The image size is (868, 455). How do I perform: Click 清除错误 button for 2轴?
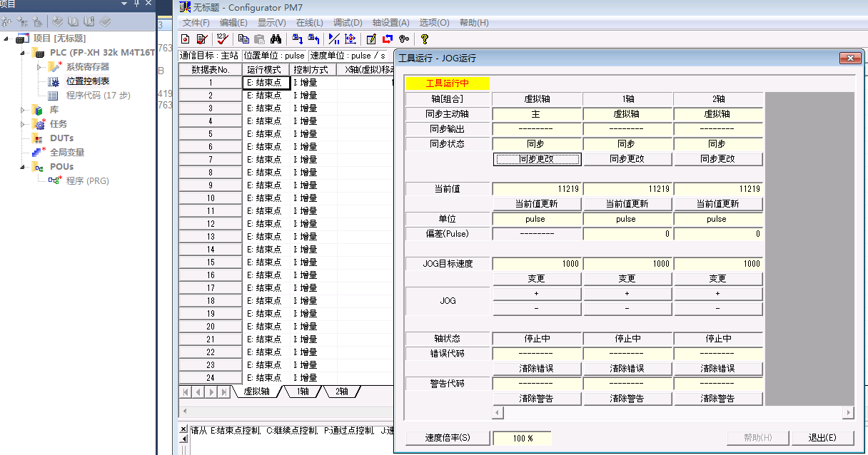[717, 369]
